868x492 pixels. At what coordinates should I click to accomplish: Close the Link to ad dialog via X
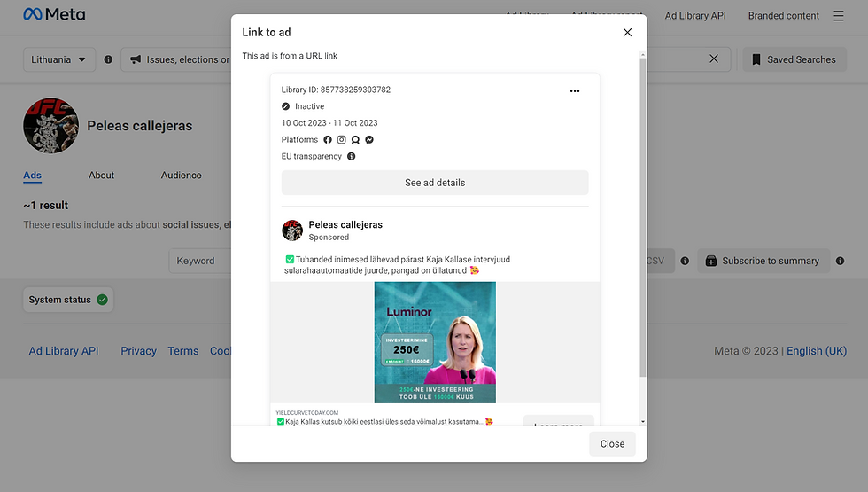click(x=627, y=32)
